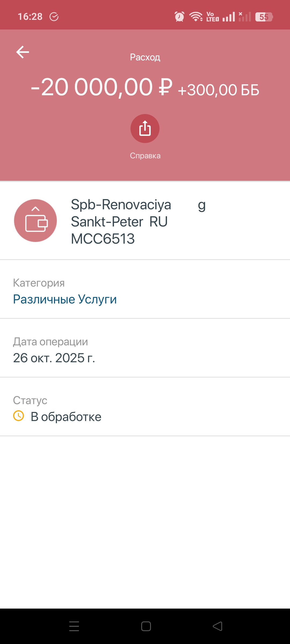Tap the yellow clock status icon
Viewport: 290px width, 644px height.
19,416
